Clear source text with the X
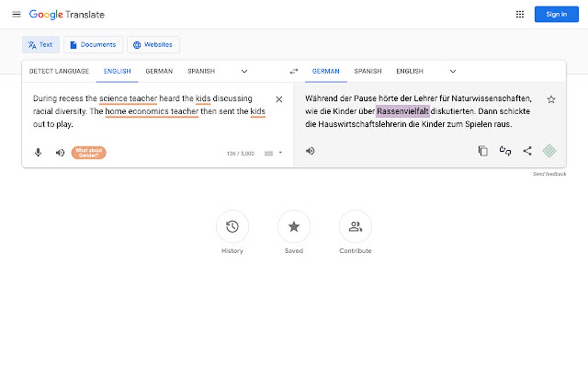This screenshot has height=368, width=588. 278,99
